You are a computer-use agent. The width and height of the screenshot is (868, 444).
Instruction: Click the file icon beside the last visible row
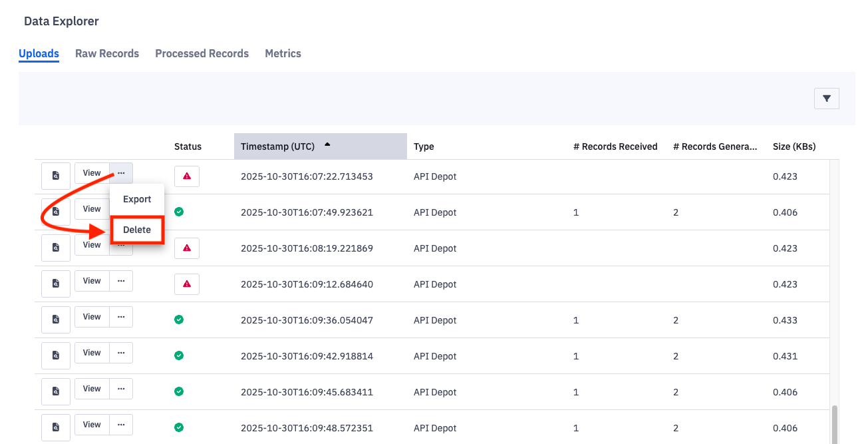click(x=55, y=427)
